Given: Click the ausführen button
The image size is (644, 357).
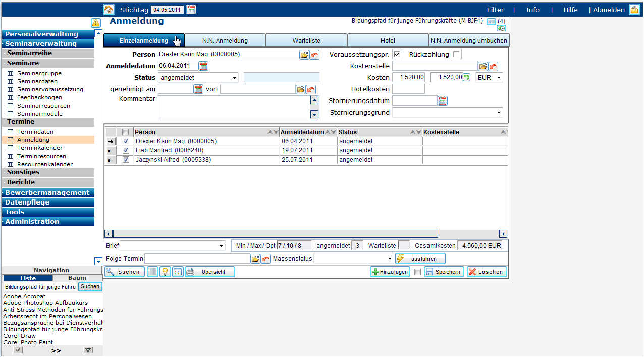Looking at the screenshot, I should click(420, 259).
